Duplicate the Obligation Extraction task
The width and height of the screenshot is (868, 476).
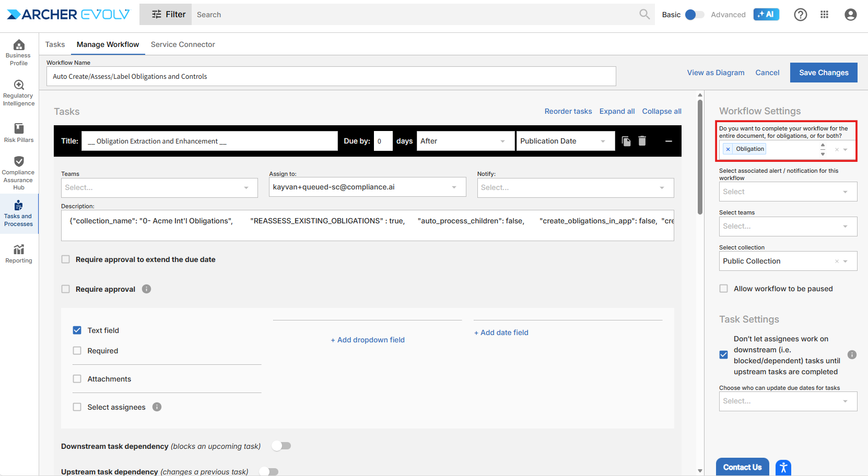pos(626,141)
